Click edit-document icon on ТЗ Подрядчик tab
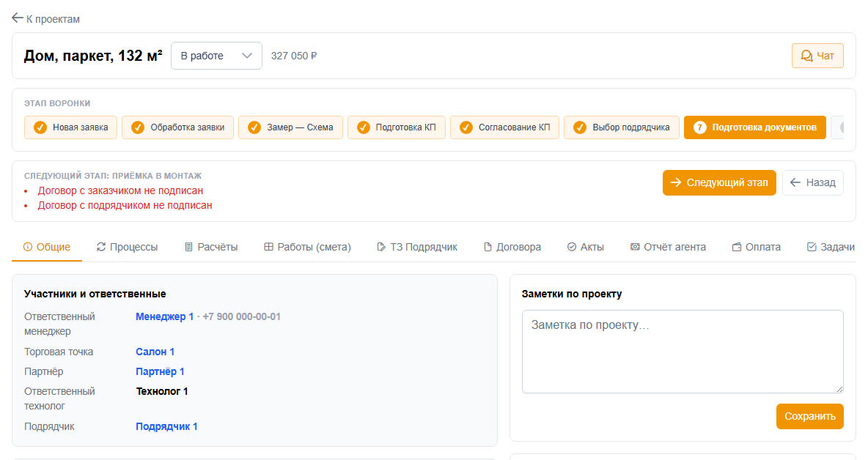This screenshot has width=868, height=460. click(381, 247)
